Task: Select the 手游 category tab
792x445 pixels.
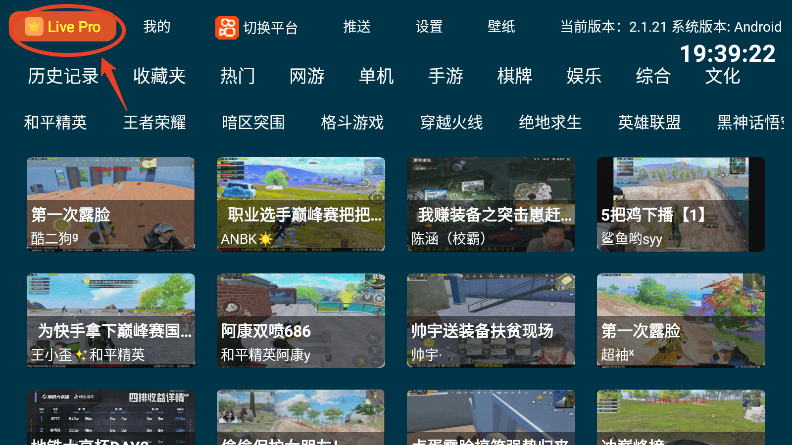Action: 446,76
